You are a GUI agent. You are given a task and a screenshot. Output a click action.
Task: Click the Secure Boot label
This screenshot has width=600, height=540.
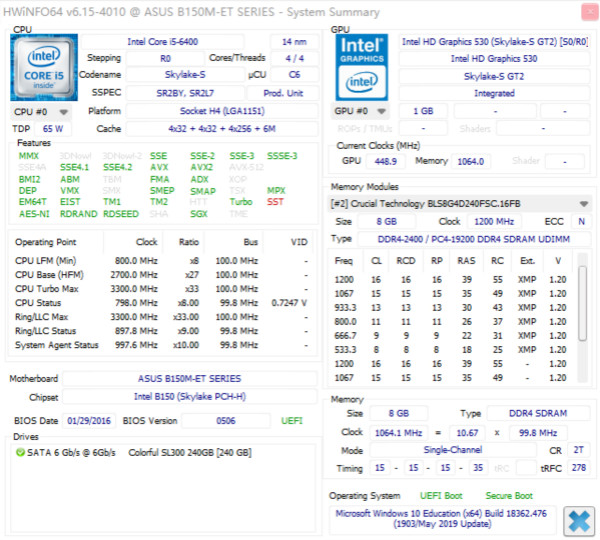click(509, 496)
